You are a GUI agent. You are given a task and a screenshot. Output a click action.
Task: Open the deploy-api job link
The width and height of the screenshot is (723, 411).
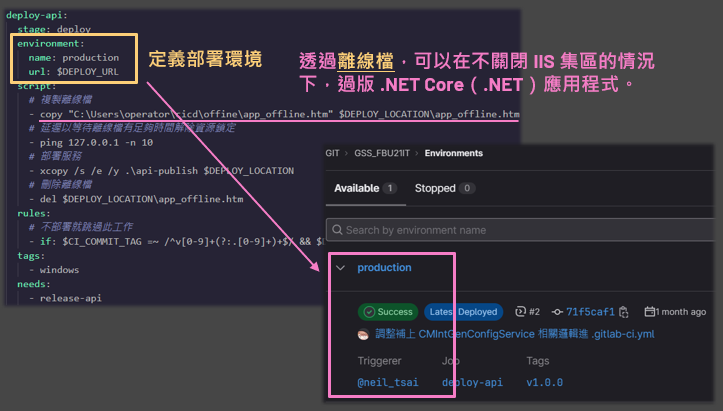[472, 382]
